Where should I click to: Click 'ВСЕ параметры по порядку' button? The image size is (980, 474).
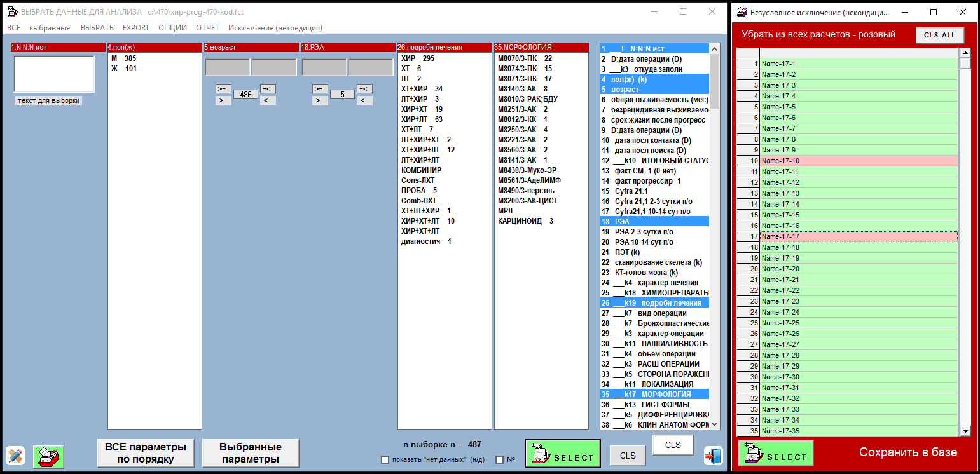point(146,453)
